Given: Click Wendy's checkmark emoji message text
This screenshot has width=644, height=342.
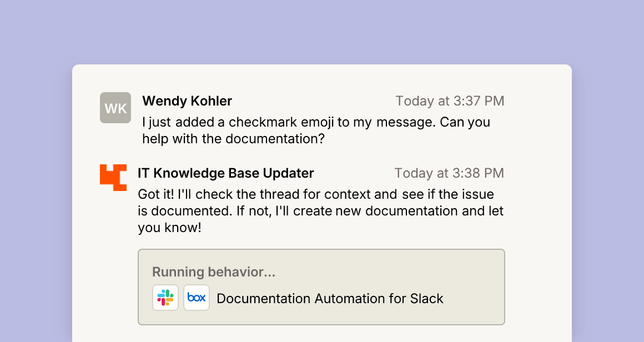Looking at the screenshot, I should pyautogui.click(x=316, y=130).
